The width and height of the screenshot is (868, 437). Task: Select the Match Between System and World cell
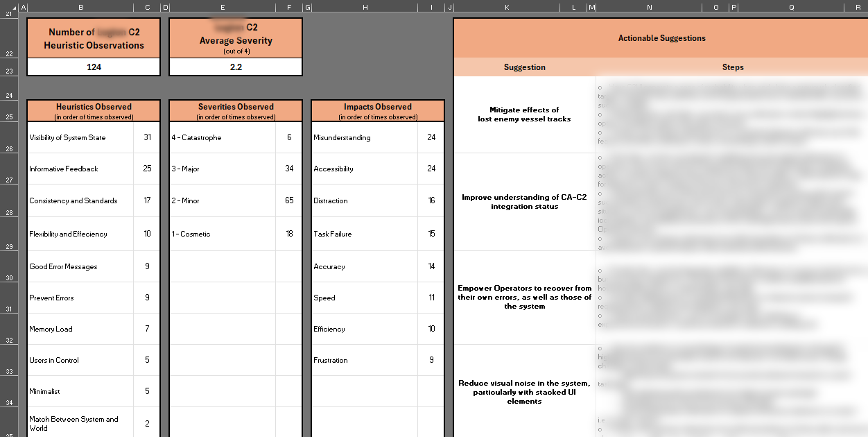80,423
